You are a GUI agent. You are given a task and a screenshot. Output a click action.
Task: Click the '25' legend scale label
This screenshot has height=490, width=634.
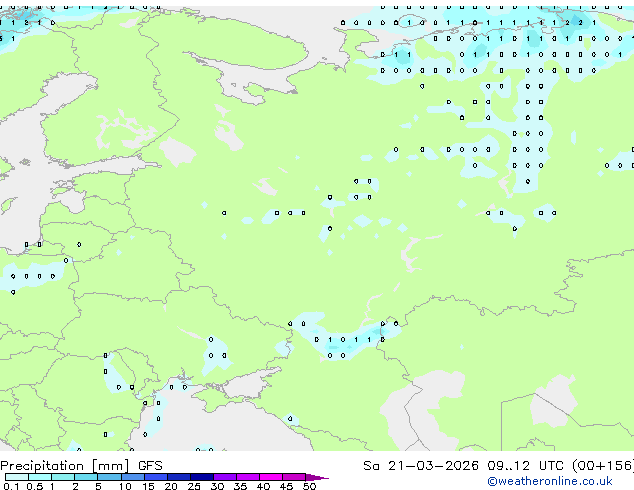[x=194, y=486]
